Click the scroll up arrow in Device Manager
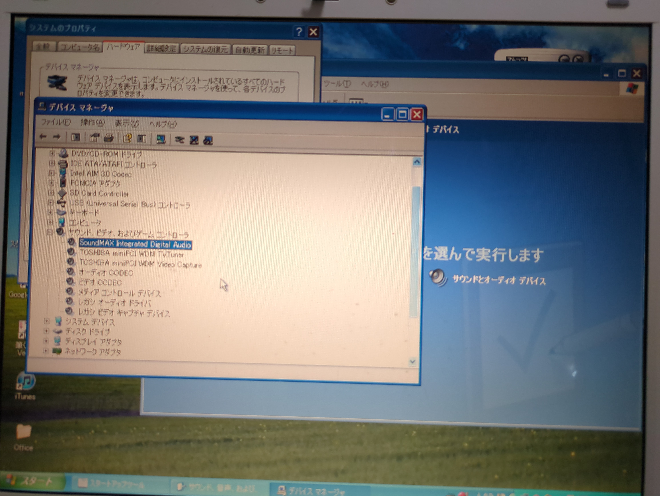 tap(417, 162)
